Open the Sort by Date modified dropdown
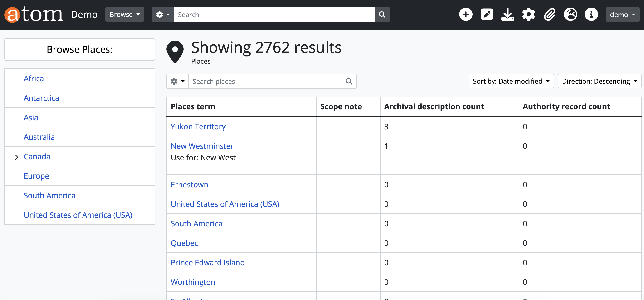Screen dimensions: 644x300 click(x=511, y=81)
